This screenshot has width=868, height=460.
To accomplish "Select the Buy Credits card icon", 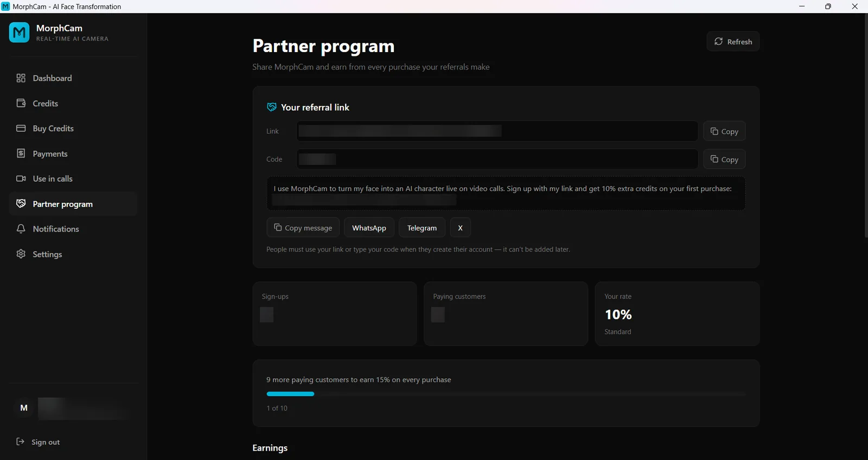I will (x=21, y=129).
